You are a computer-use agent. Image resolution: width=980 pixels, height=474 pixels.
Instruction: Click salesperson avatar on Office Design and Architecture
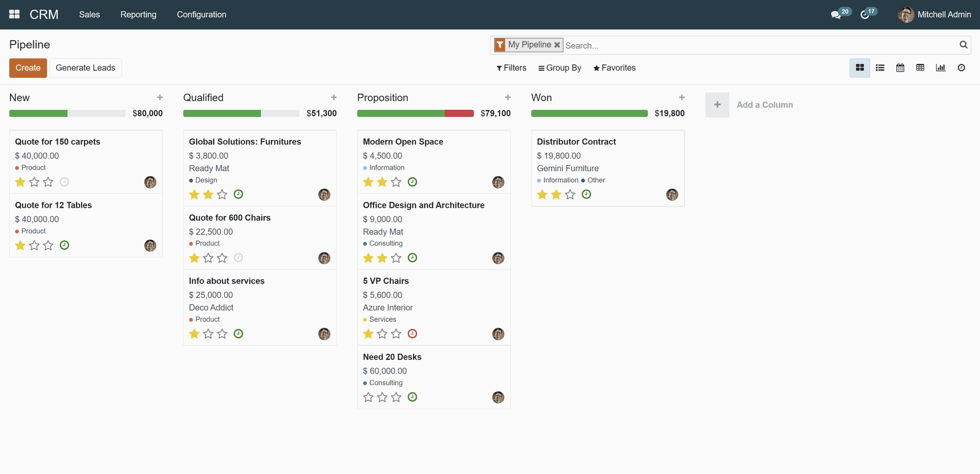coord(498,258)
